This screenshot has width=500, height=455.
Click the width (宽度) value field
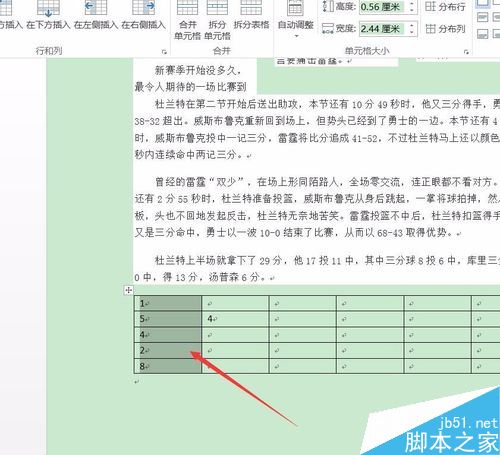382,29
